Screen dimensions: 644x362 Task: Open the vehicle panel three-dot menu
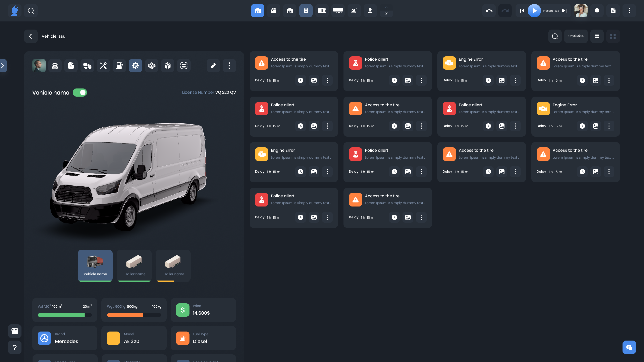(x=229, y=66)
